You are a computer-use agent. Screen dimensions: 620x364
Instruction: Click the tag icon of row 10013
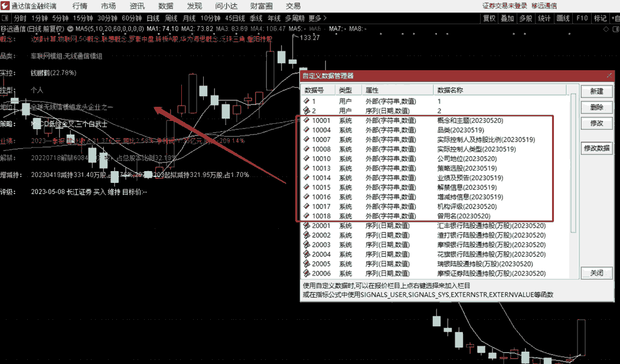pos(306,168)
